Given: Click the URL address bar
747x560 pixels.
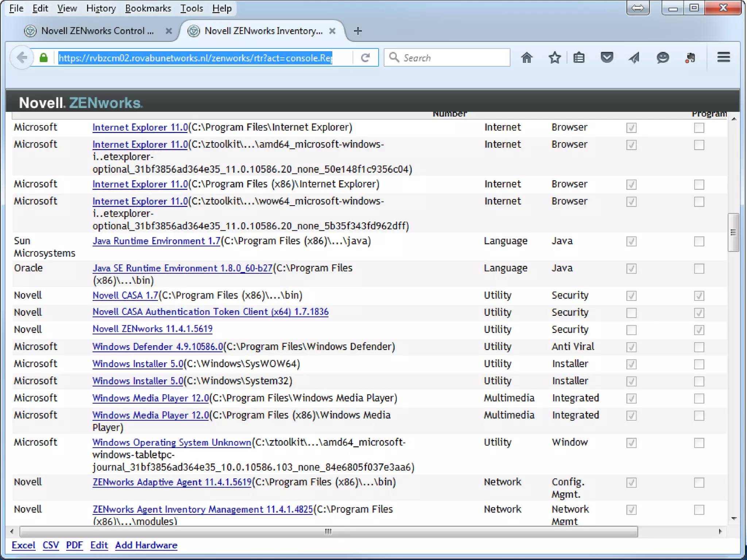Looking at the screenshot, I should coord(204,58).
